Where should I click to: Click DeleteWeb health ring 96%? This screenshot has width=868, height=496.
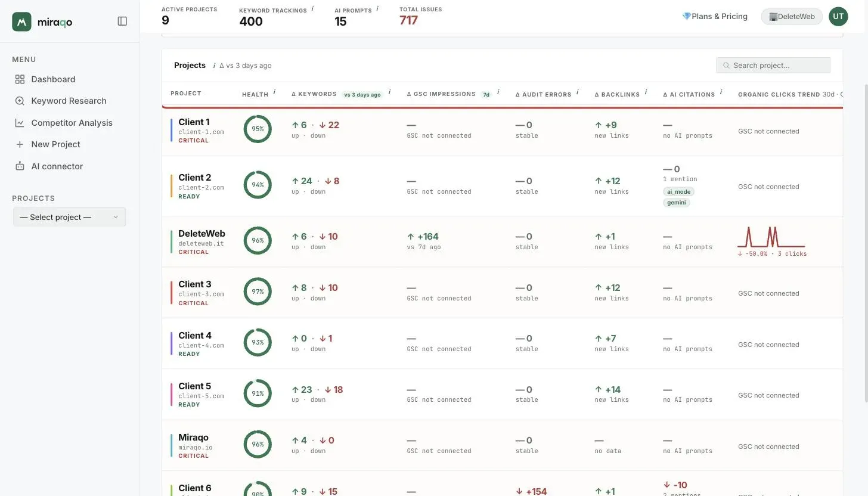pos(258,240)
